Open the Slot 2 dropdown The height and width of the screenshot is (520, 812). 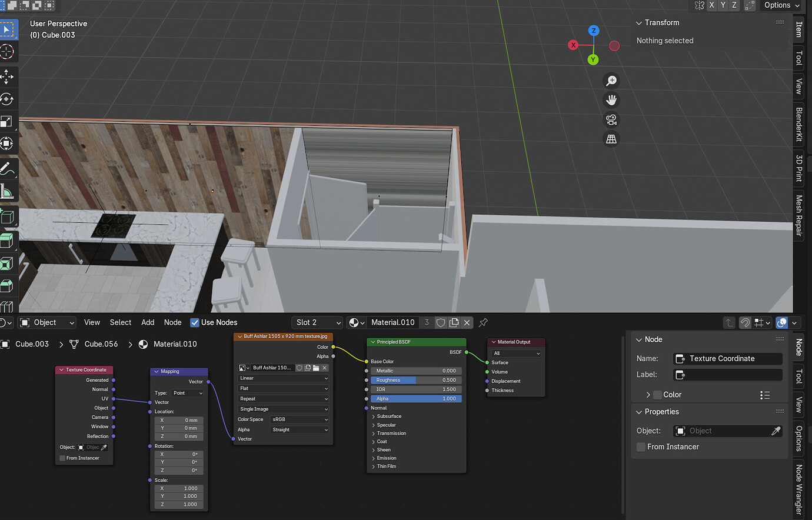[317, 322]
